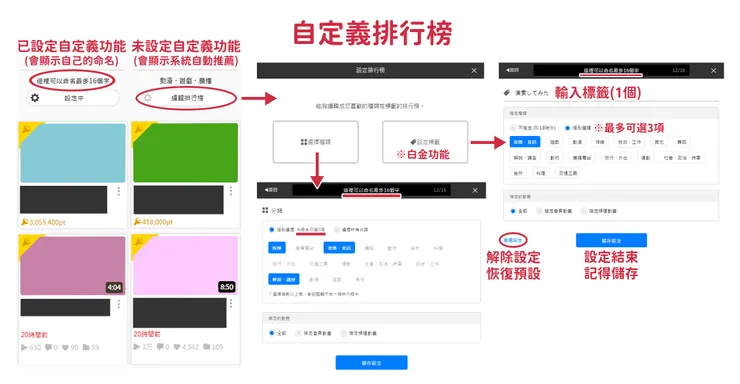The height and width of the screenshot is (384, 740).
Task: Click the grid icon next to 分類
Action: pos(265,210)
